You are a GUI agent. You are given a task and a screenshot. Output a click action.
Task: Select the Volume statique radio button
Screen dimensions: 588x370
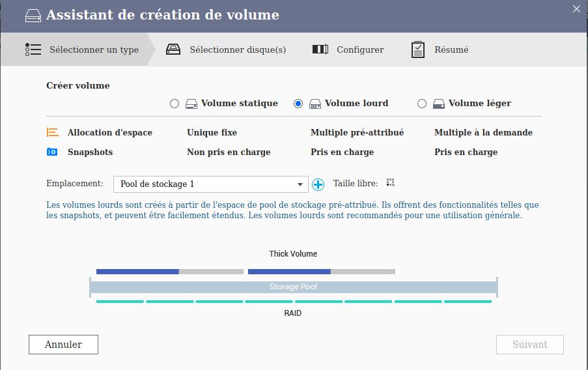[x=175, y=104]
